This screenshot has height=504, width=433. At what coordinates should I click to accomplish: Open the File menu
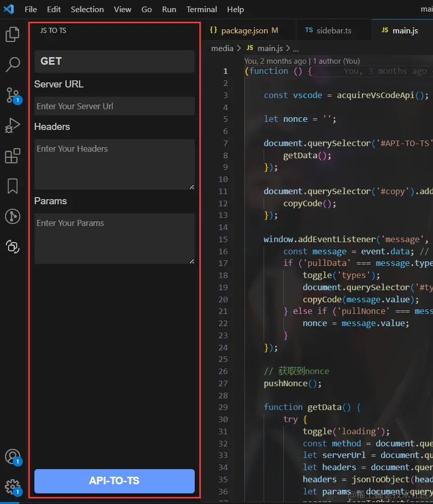[30, 9]
